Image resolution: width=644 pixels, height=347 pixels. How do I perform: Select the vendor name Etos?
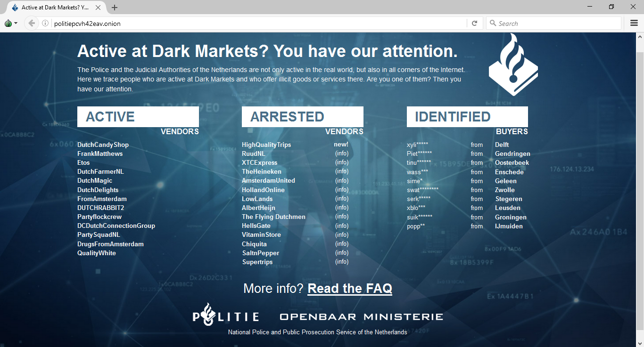(x=83, y=162)
